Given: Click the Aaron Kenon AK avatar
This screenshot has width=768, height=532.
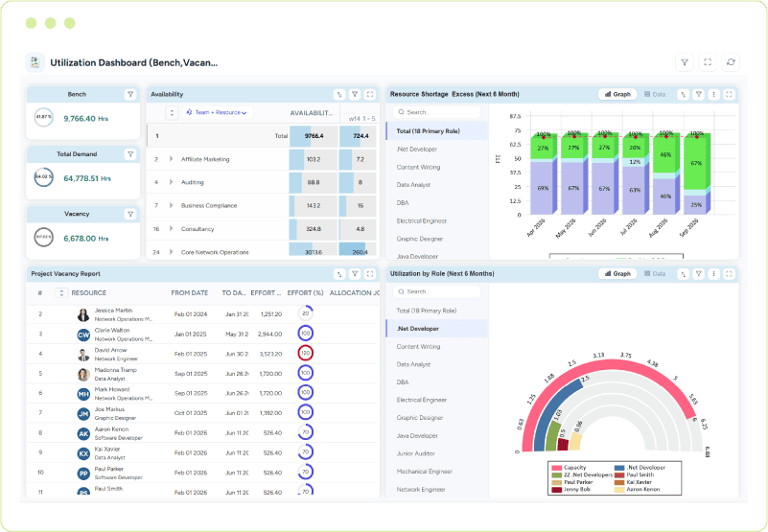Looking at the screenshot, I should coord(83,433).
